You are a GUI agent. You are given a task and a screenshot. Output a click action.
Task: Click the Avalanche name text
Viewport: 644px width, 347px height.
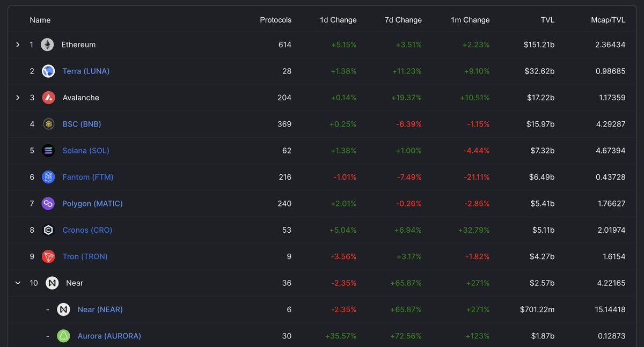pyautogui.click(x=80, y=98)
